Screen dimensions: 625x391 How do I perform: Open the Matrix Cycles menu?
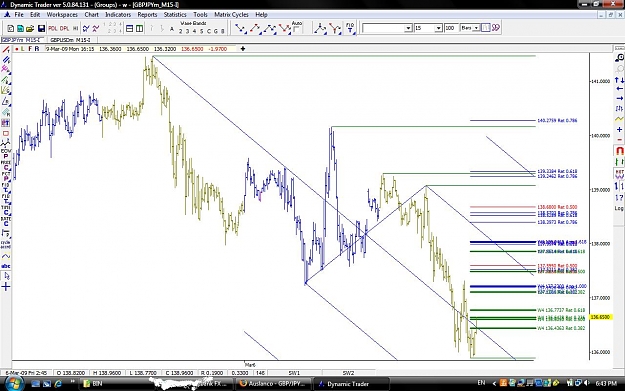(x=231, y=14)
